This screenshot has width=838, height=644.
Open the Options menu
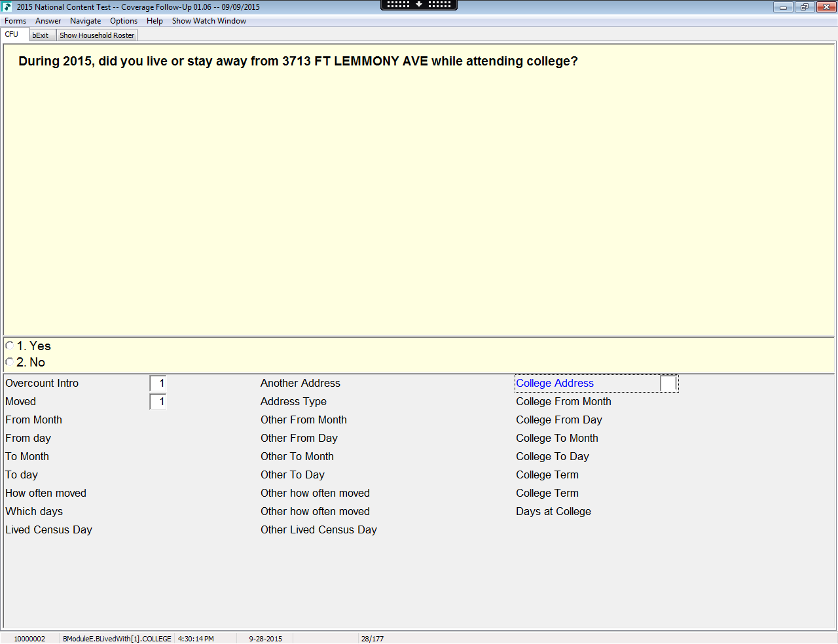pos(124,21)
